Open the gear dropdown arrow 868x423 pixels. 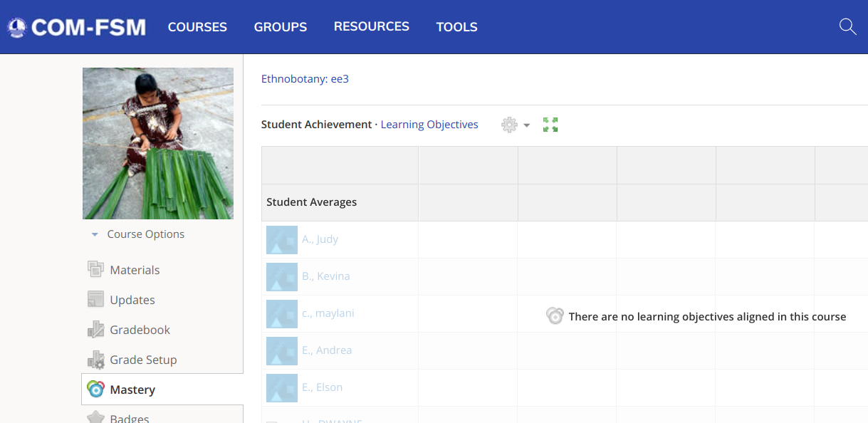point(527,125)
